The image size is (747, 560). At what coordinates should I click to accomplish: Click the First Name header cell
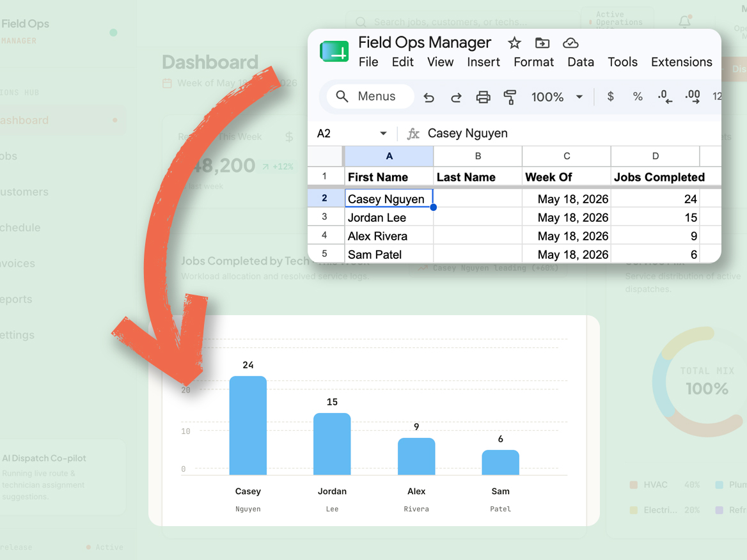click(389, 177)
